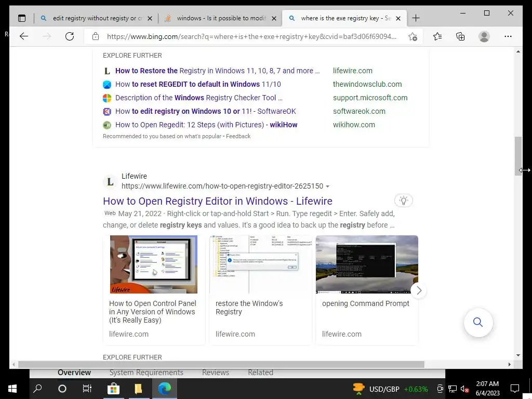
Task: Open the Windows Start menu
Action: click(12, 389)
